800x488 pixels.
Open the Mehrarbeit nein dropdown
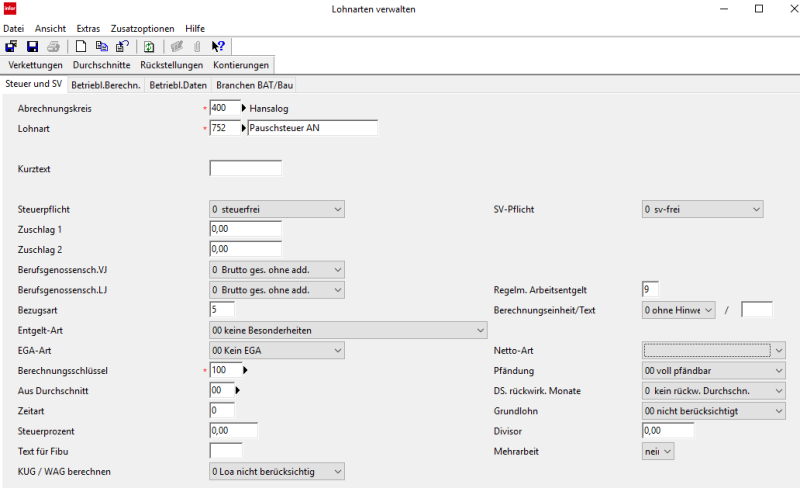pyautogui.click(x=658, y=451)
